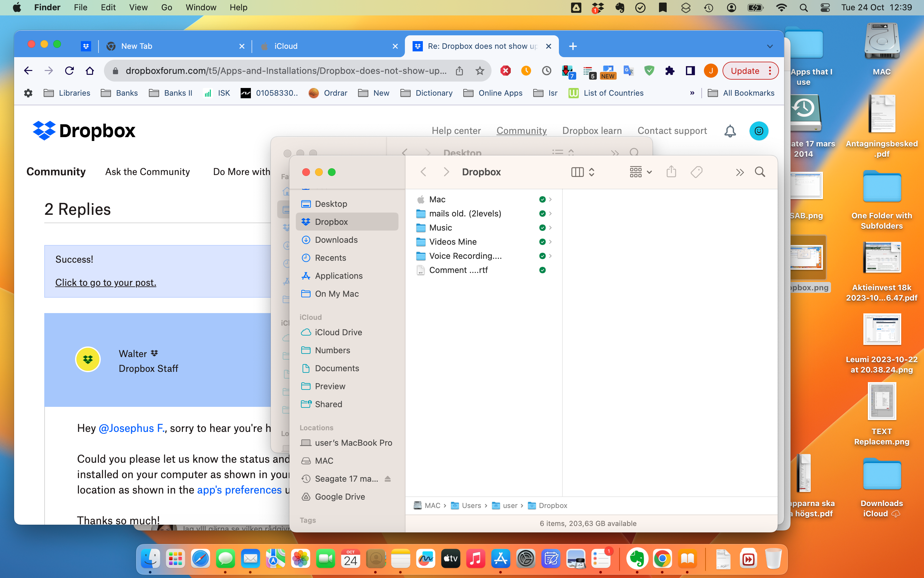Open the user avatar profile icon
The image size is (924, 578).
click(759, 131)
